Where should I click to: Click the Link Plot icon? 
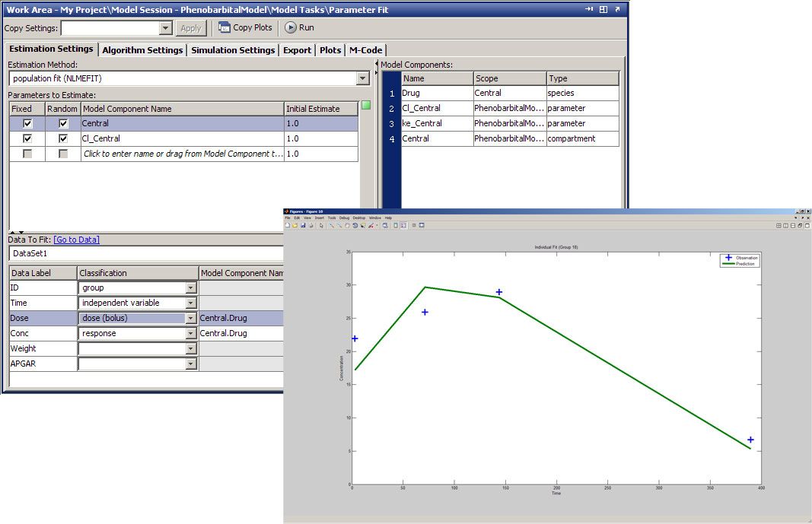(385, 226)
